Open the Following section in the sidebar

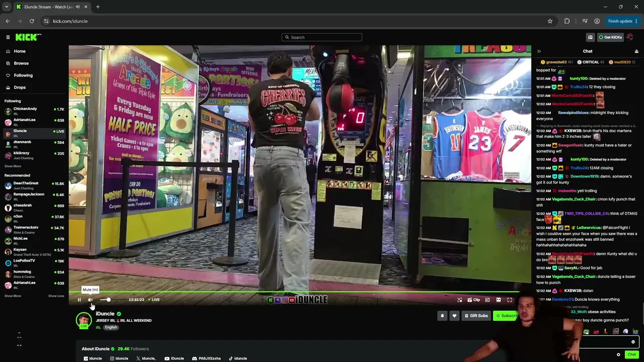click(23, 75)
